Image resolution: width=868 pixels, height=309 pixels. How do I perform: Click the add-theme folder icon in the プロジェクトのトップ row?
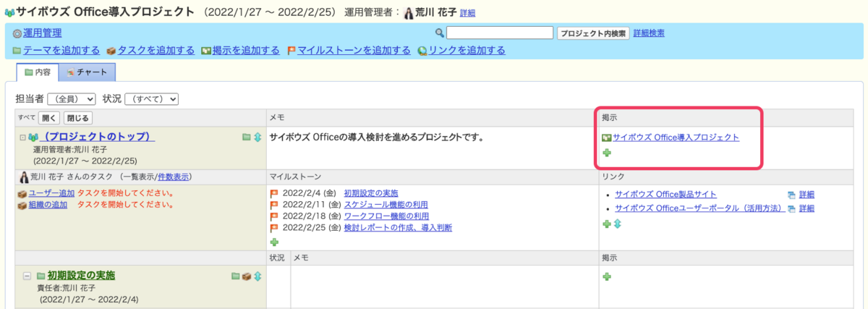pos(247,137)
